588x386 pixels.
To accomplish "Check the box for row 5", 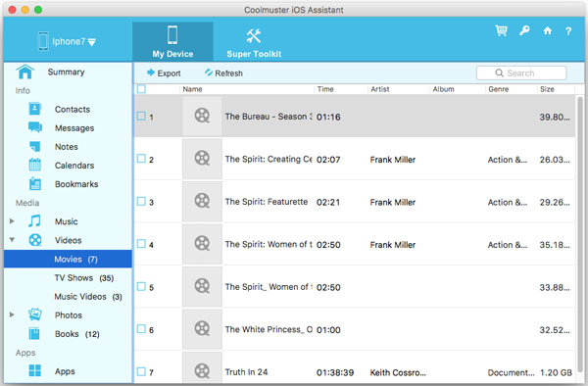I will pyautogui.click(x=141, y=287).
